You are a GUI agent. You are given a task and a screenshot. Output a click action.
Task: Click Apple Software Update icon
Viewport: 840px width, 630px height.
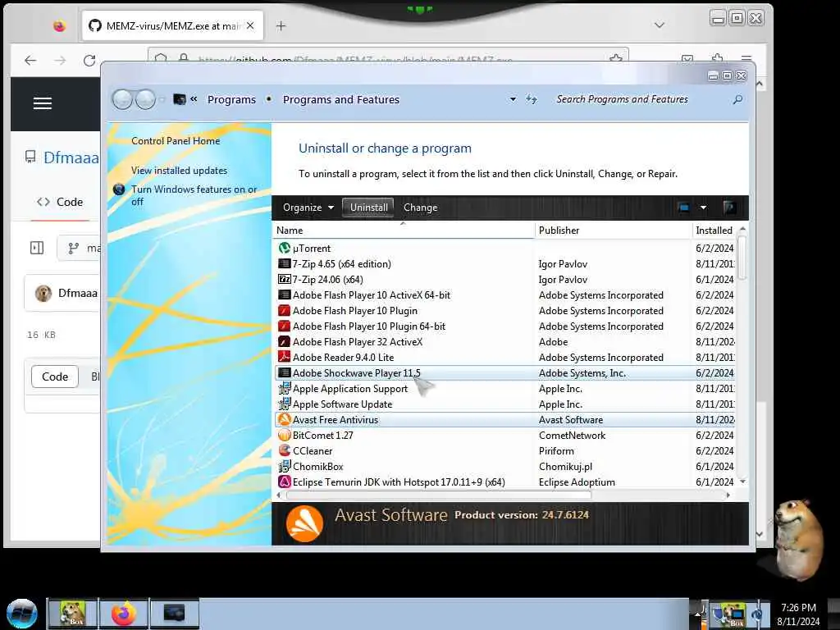click(x=285, y=404)
